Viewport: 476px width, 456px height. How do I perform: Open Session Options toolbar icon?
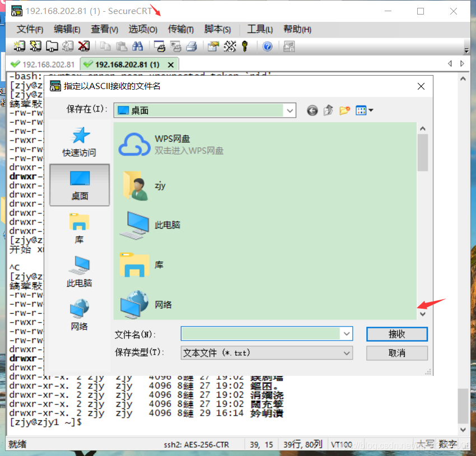pyautogui.click(x=213, y=46)
